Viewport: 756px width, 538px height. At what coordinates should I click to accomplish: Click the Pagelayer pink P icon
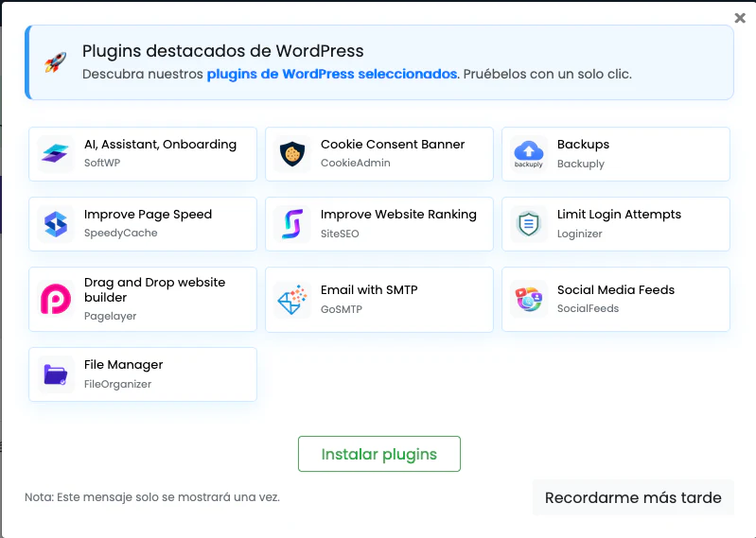[56, 299]
